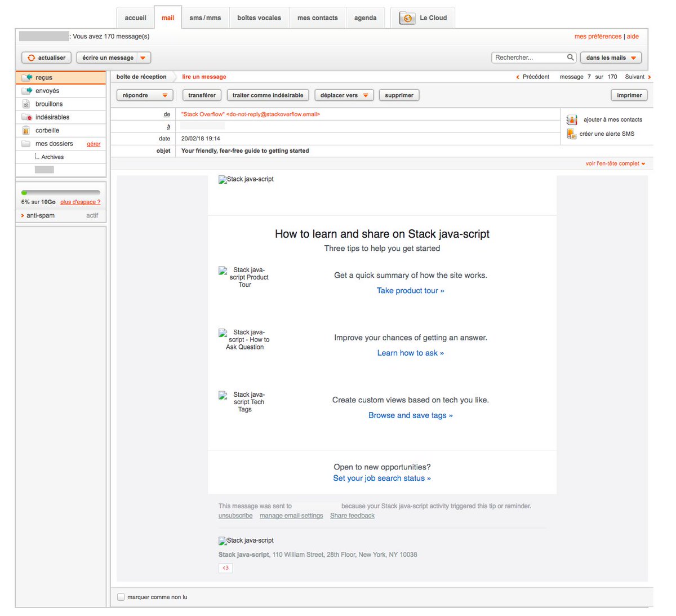Go to the mes contacts tab

pyautogui.click(x=318, y=18)
